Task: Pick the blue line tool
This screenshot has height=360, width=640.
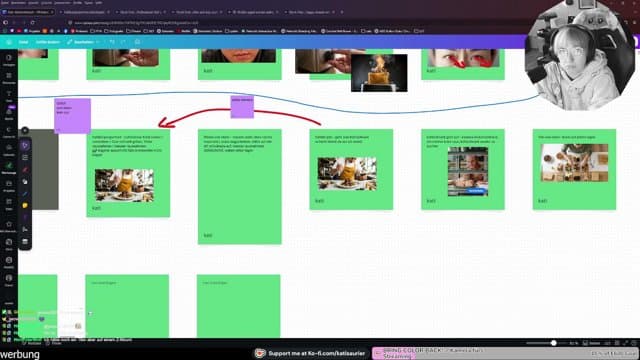Action: 25,193
